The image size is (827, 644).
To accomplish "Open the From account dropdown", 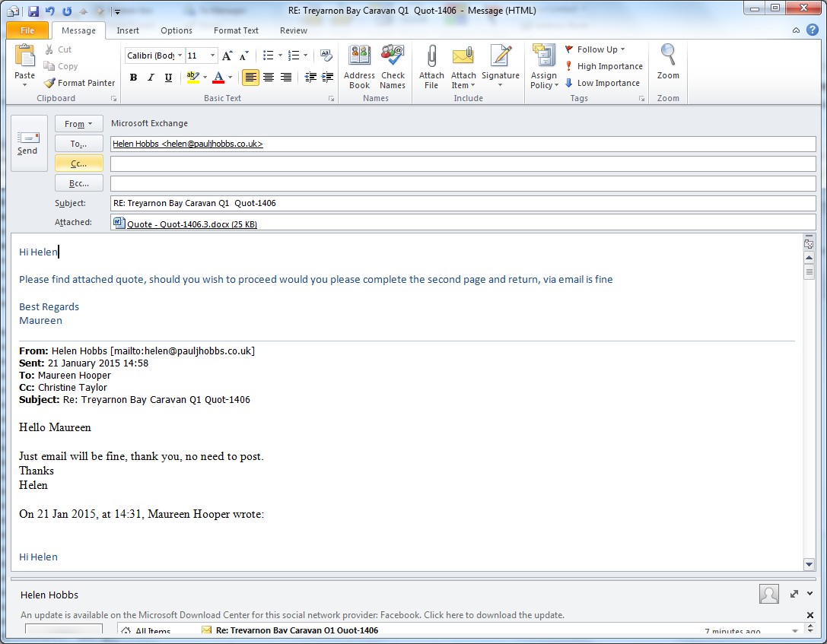I will (78, 124).
